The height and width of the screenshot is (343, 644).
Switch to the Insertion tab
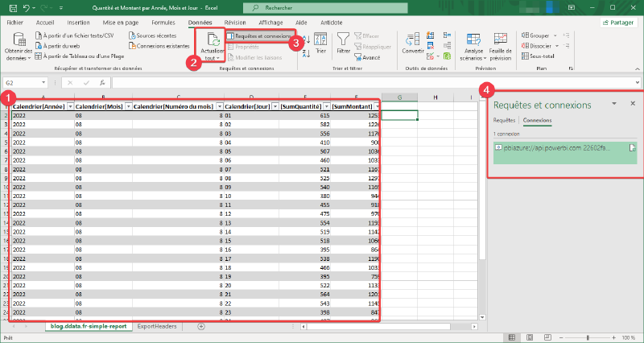[x=78, y=23]
